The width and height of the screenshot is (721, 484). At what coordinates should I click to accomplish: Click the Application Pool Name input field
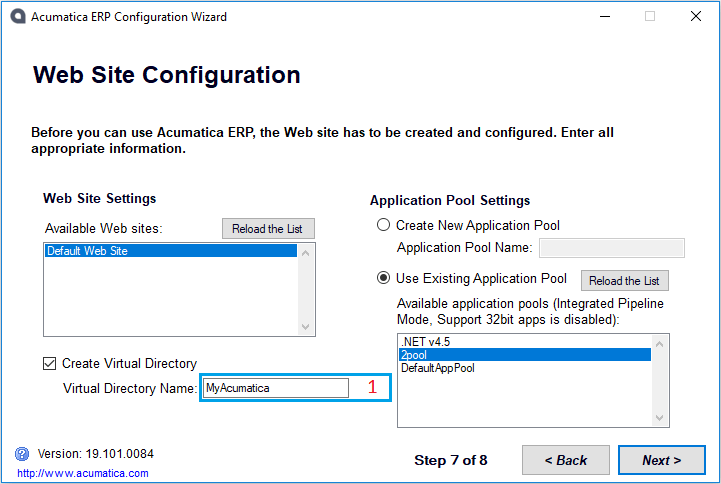pos(612,248)
